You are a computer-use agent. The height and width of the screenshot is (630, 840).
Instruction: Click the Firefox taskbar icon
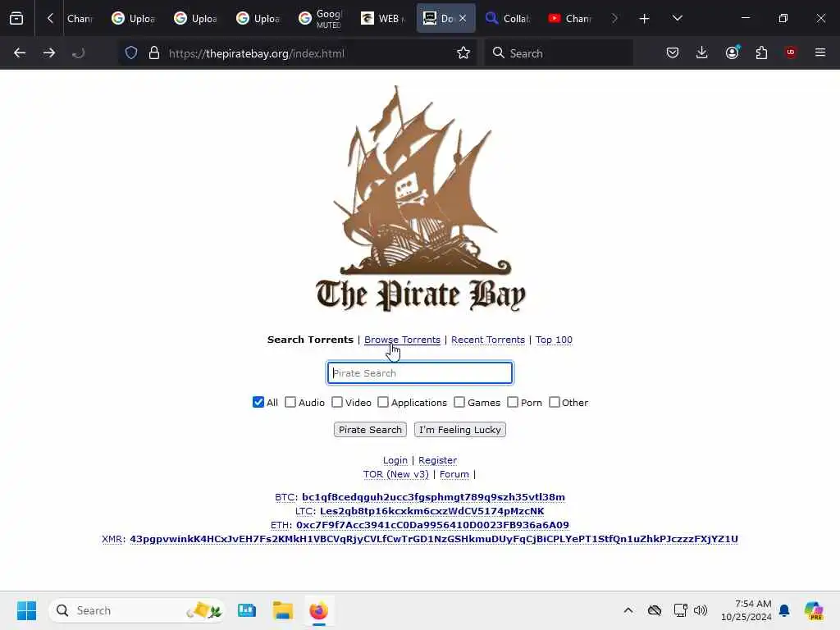(319, 610)
